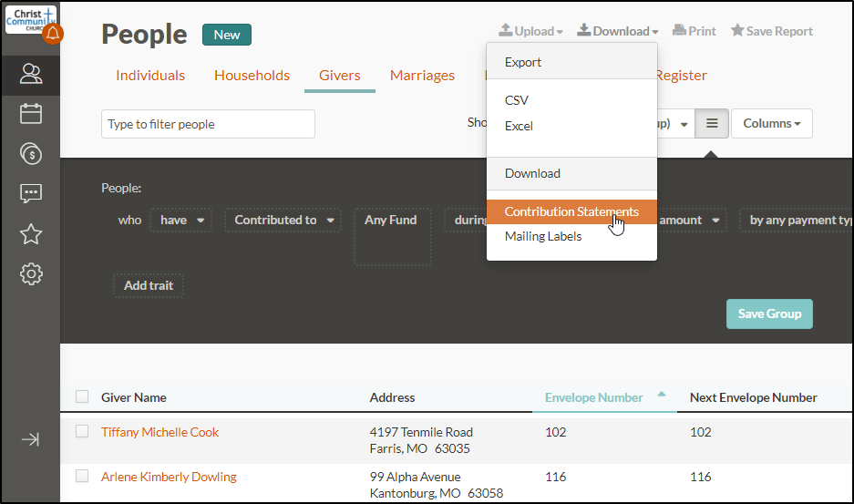This screenshot has height=504, width=854.
Task: Click the 'Type to filter people' field
Action: click(208, 124)
